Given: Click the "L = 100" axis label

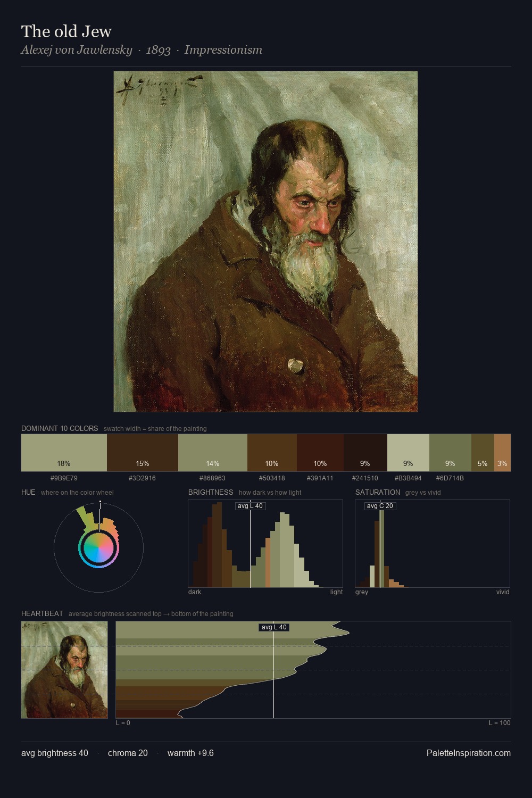Looking at the screenshot, I should tap(500, 723).
